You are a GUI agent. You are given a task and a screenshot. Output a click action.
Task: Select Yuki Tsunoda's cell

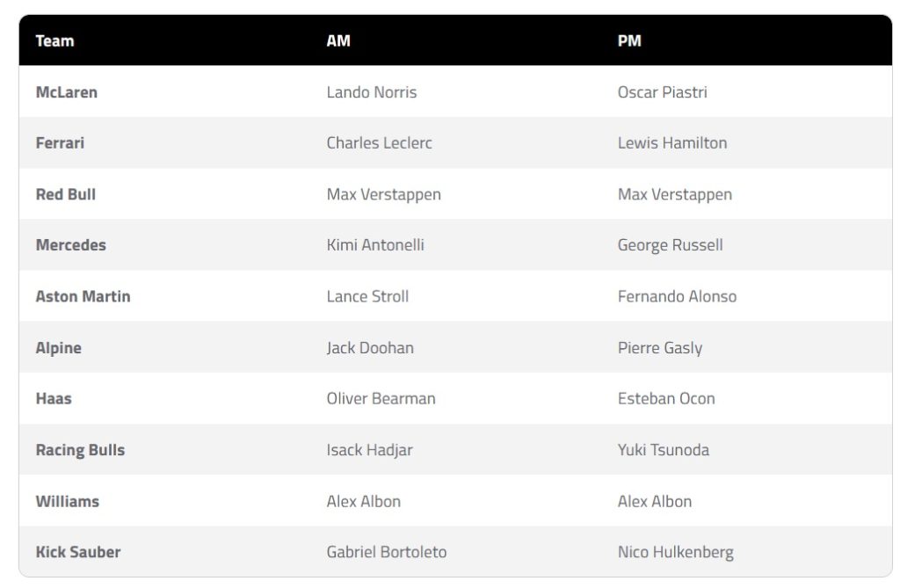click(664, 450)
